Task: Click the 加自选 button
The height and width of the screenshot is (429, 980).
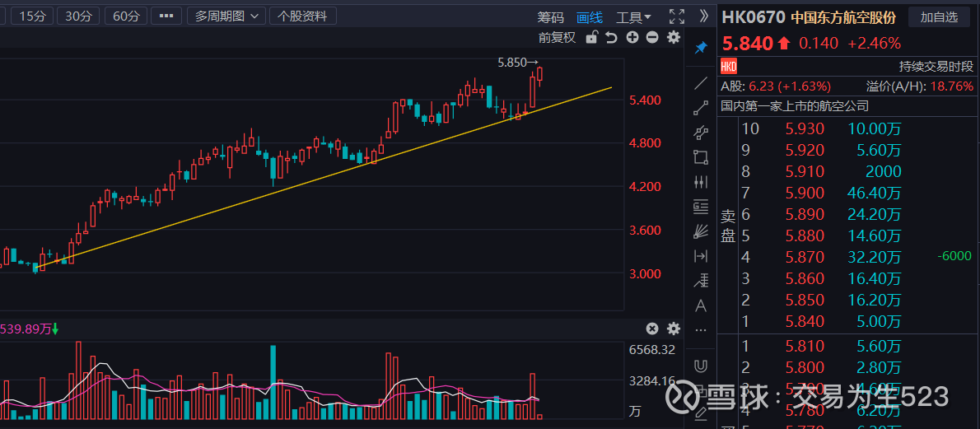Action: click(x=939, y=17)
